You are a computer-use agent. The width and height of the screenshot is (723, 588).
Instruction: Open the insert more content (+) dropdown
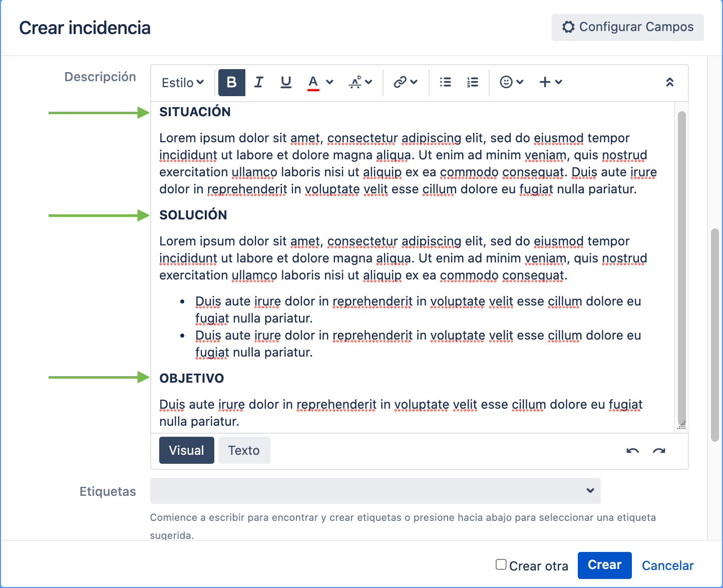click(x=545, y=82)
